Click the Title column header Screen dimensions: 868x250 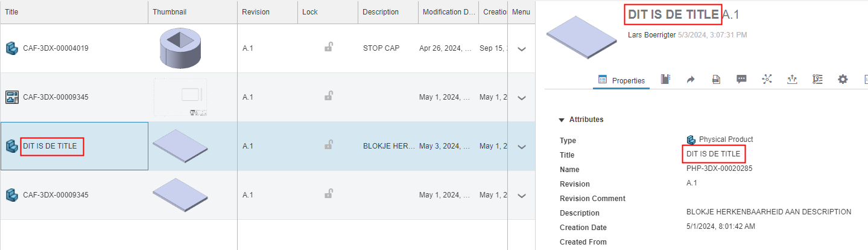coord(11,12)
